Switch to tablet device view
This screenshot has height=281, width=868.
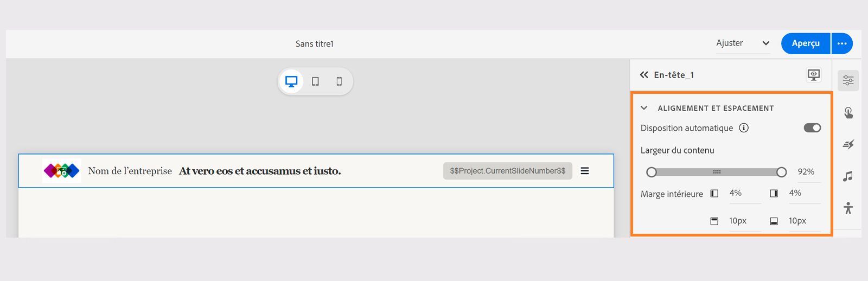pyautogui.click(x=315, y=81)
